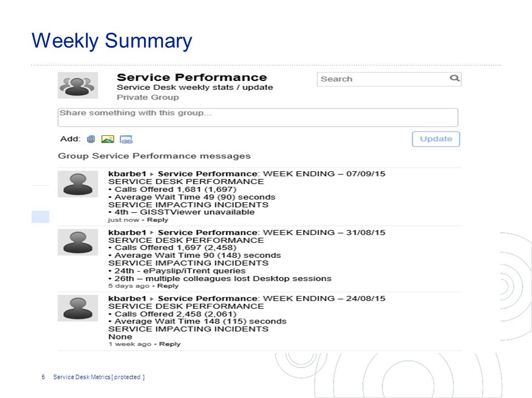Reply to the week ending 07/09/15 post
Screen dimensions: 532x398
[157, 220]
